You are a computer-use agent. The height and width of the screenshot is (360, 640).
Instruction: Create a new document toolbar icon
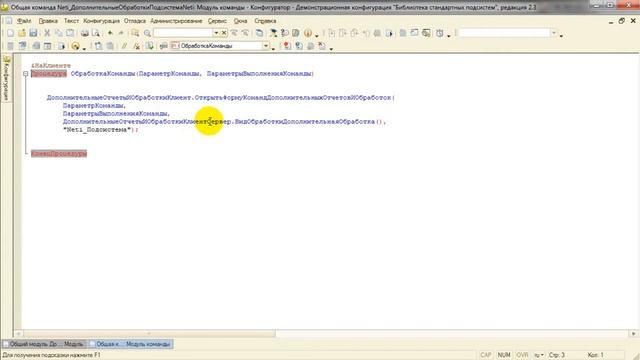(x=10, y=33)
